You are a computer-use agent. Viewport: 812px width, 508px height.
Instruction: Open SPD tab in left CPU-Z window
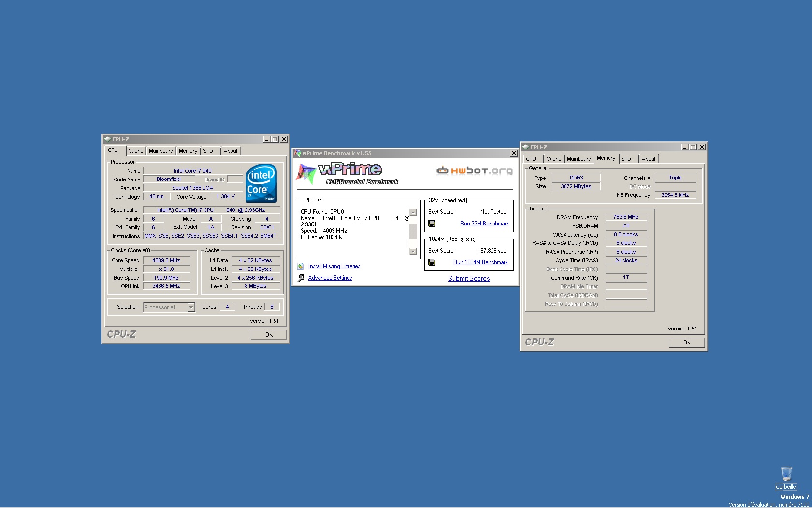208,151
